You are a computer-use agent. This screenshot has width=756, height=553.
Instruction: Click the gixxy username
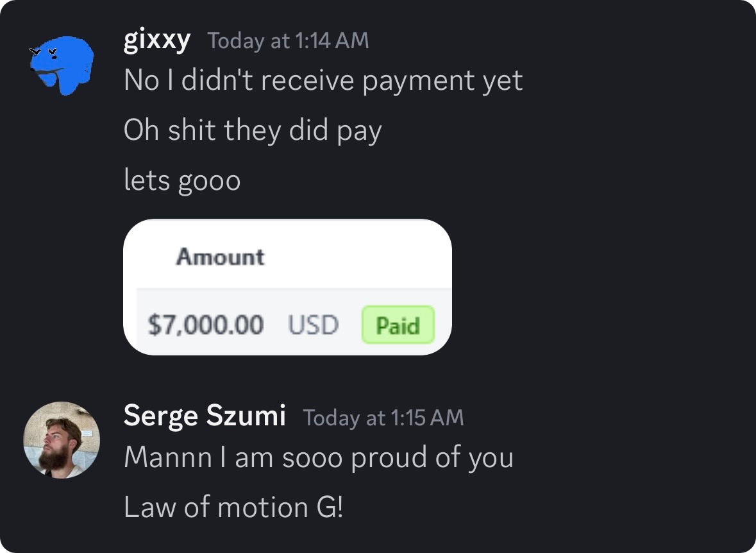tap(156, 40)
